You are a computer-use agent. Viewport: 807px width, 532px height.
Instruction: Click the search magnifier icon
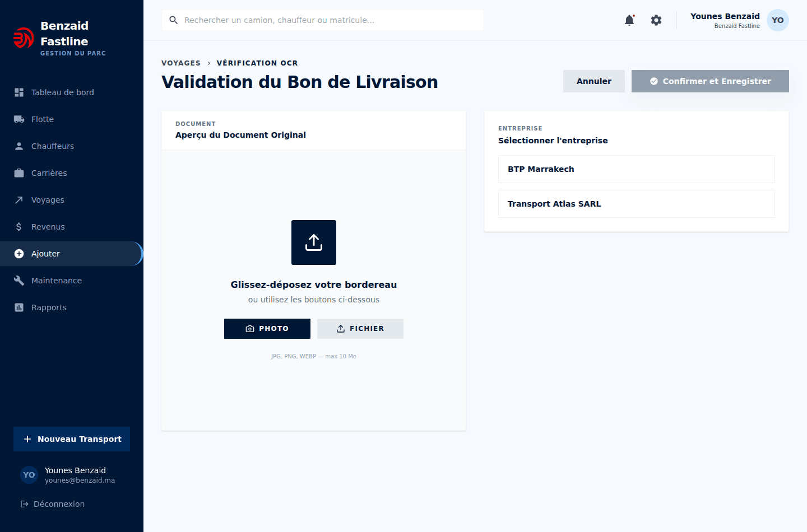tap(174, 20)
